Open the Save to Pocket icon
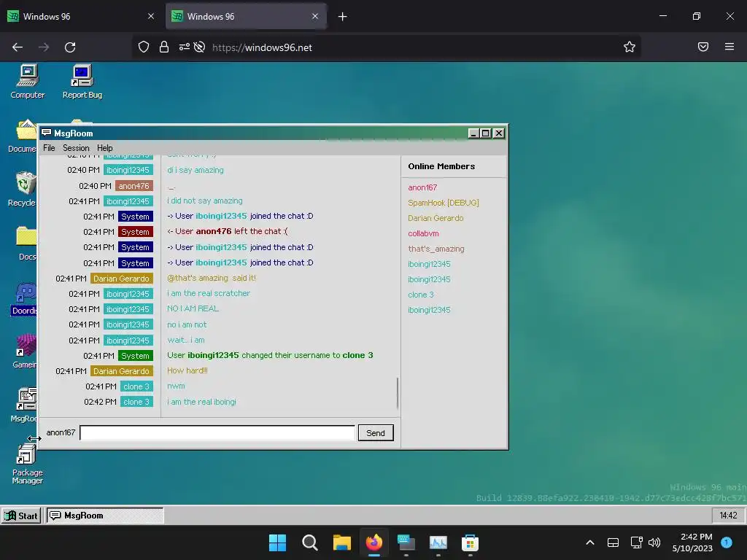The height and width of the screenshot is (560, 747). tap(703, 47)
